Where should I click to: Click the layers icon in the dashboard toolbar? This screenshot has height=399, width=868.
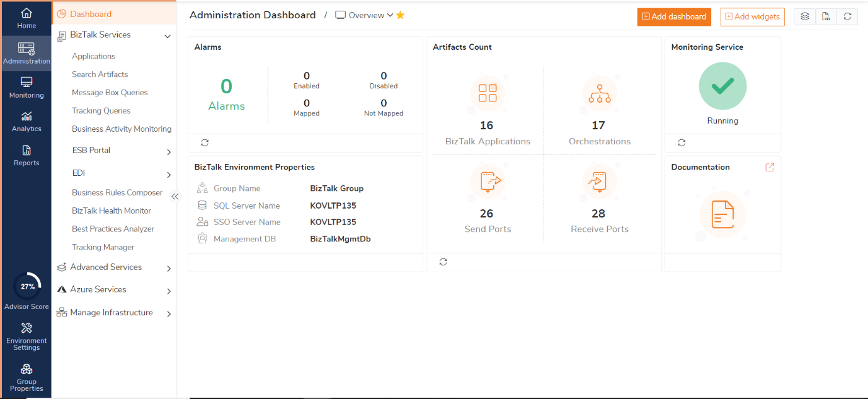click(x=804, y=17)
